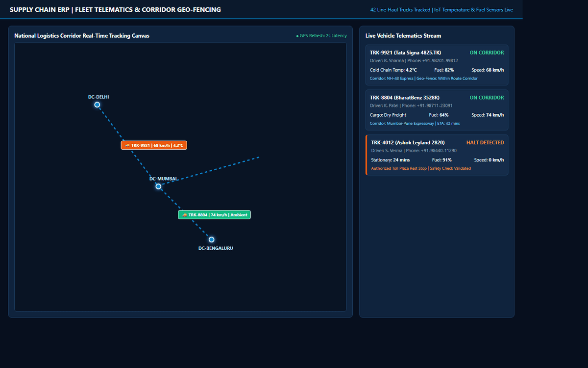
Task: Click the Fuel: 82% reading
Action: tap(444, 70)
